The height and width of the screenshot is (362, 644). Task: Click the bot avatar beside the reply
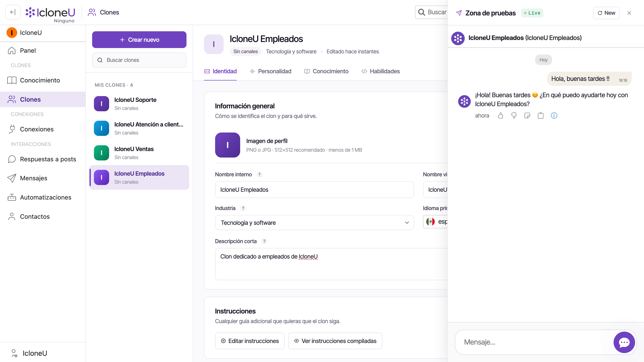[464, 101]
